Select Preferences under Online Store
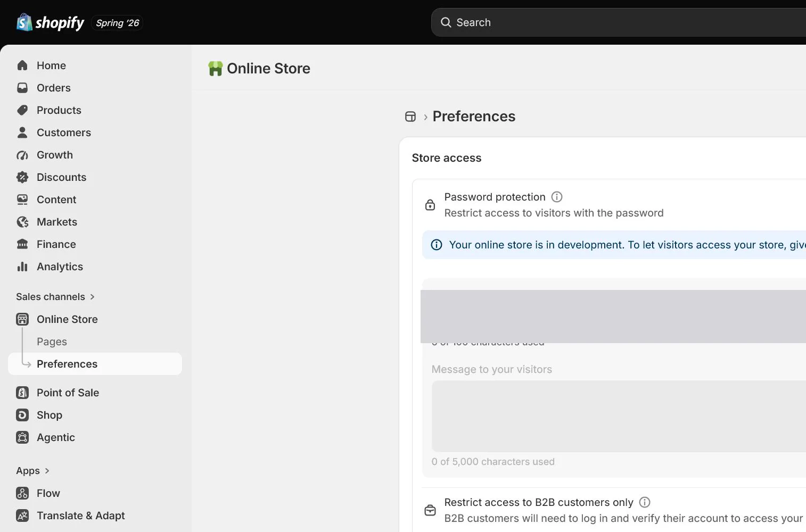Screen dimensions: 806x532 pyautogui.click(x=95, y=364)
